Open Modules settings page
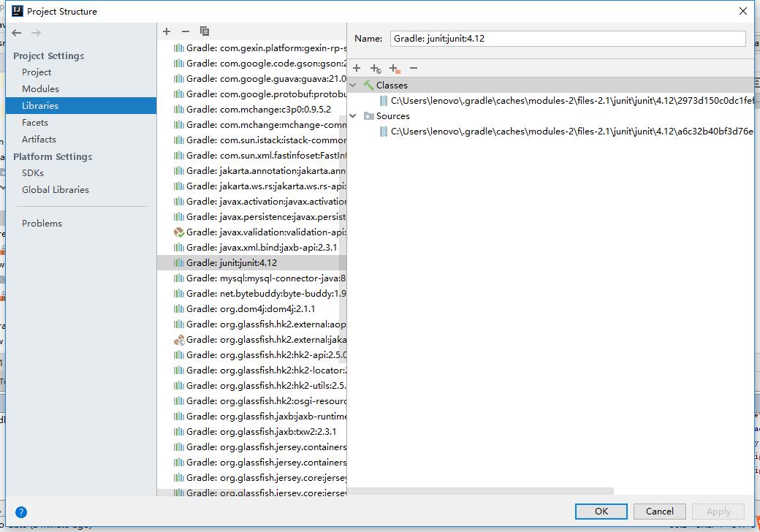Viewport: 760px width, 532px height. pos(40,89)
